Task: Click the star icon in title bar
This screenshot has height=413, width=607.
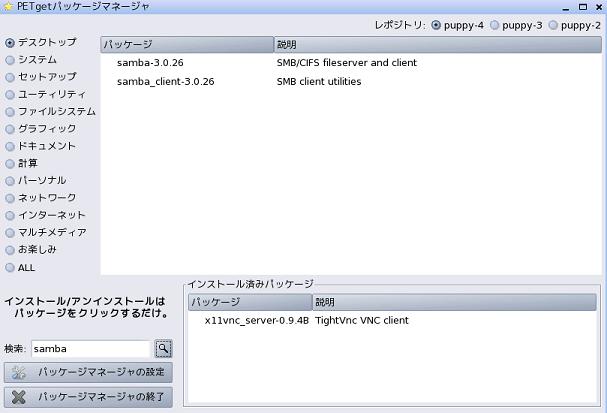Action: pos(8,6)
